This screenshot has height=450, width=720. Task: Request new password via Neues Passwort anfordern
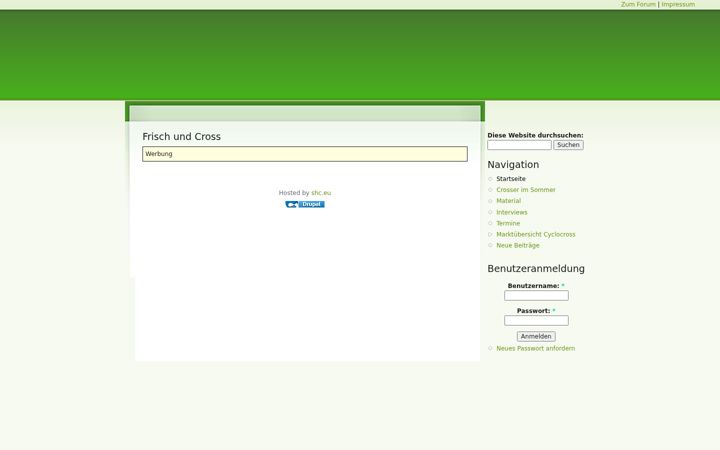tap(535, 349)
